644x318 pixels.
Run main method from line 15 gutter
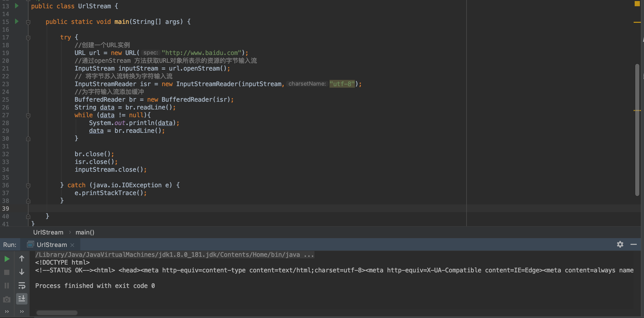tap(17, 22)
